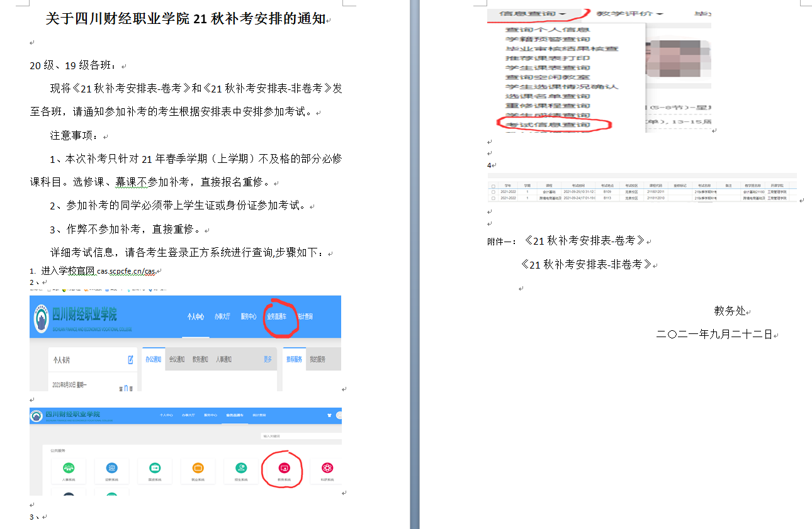
Task: Choose 查询空闲教室 from the list
Action: coord(548,77)
